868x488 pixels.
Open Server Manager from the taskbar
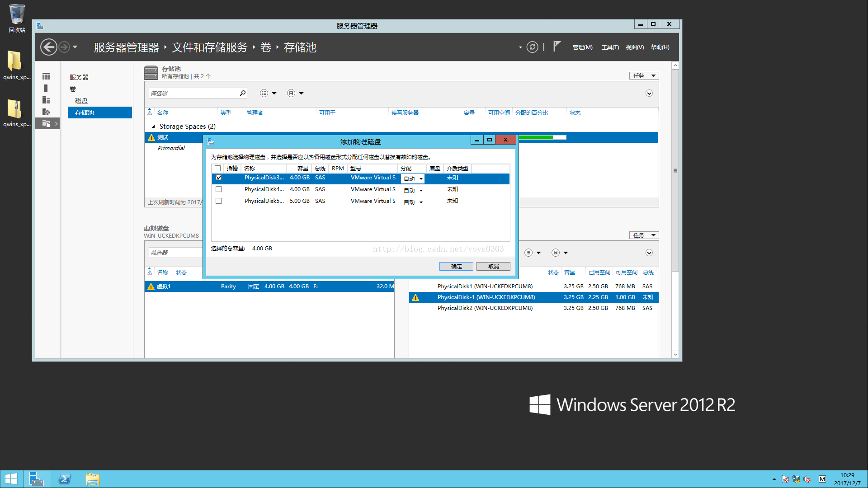36,479
